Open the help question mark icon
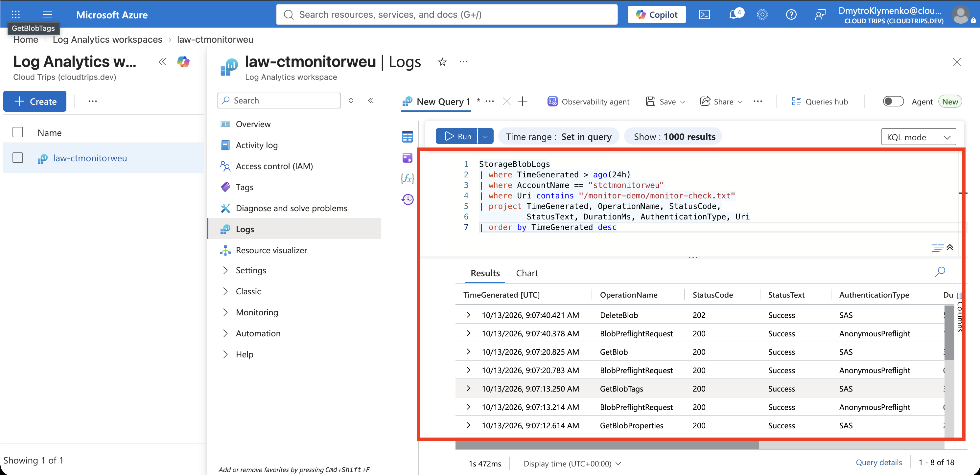Image resolution: width=980 pixels, height=475 pixels. 791,14
